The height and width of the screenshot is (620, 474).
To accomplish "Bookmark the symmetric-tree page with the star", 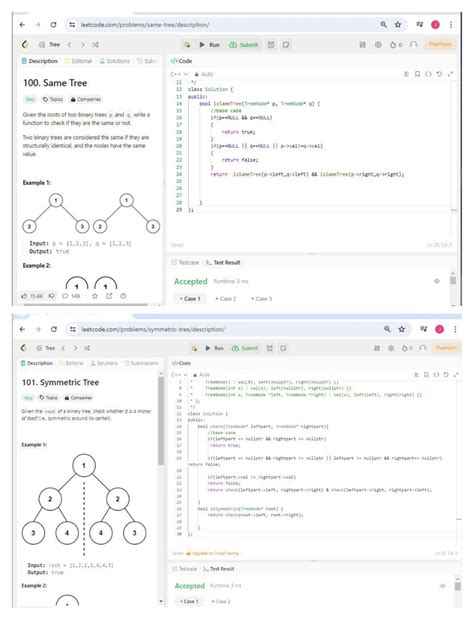I will coord(402,329).
